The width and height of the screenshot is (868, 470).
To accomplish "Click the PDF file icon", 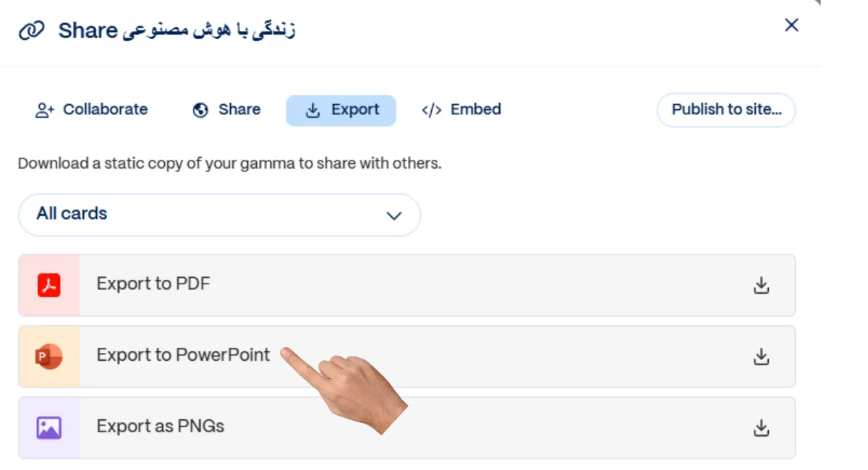I will (48, 286).
